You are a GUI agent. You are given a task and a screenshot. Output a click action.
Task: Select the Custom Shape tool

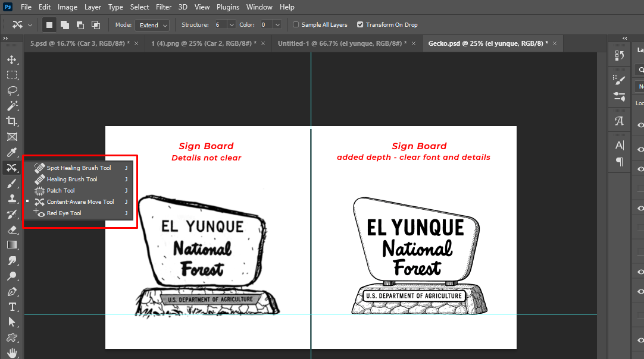tap(11, 338)
